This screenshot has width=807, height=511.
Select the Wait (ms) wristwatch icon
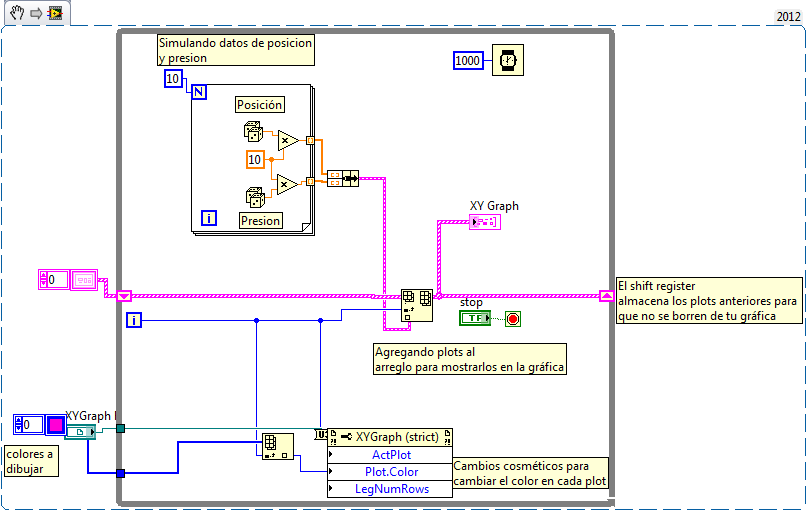(x=507, y=60)
